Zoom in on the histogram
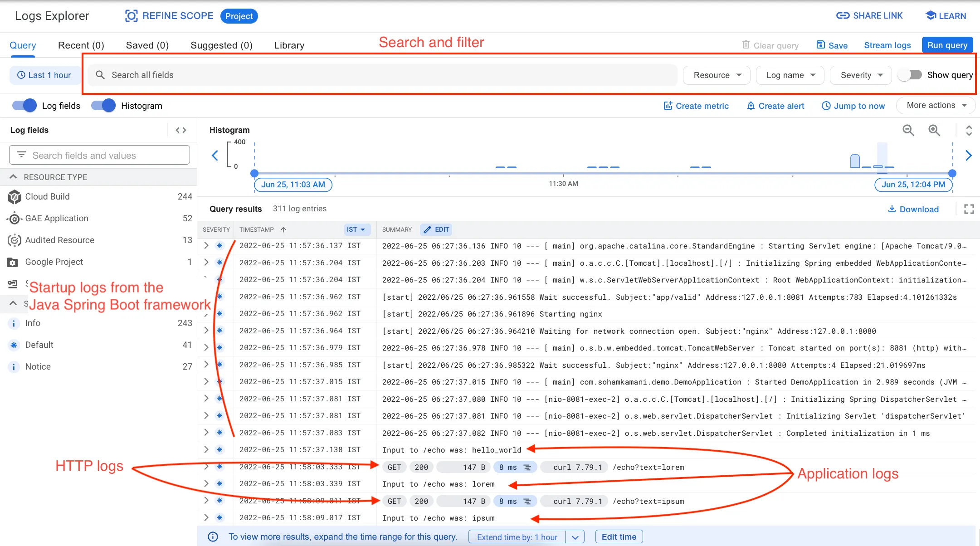The height and width of the screenshot is (546, 980). (x=935, y=130)
